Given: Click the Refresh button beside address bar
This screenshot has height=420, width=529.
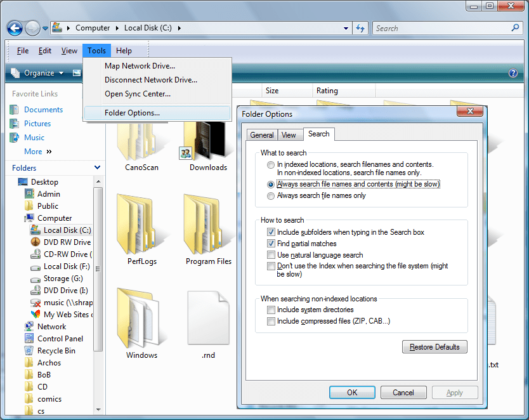Looking at the screenshot, I should [x=360, y=29].
